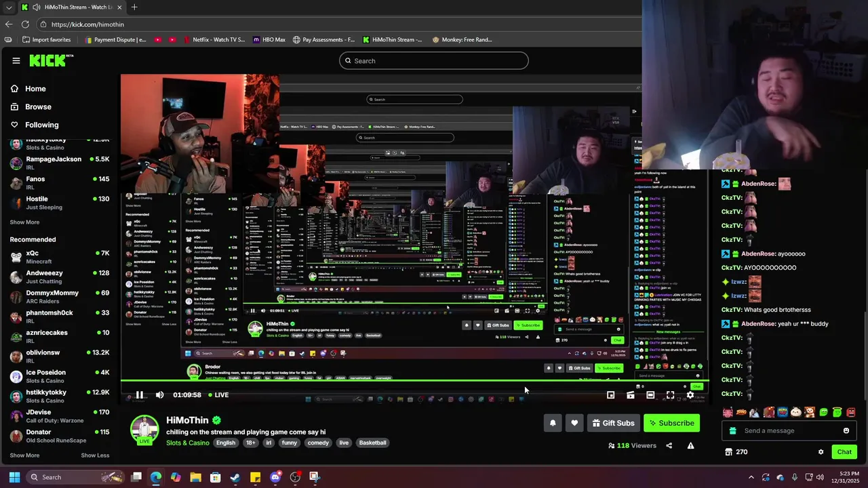Open Discord from taskbar
Screen dimensions: 868x488
[275, 477]
